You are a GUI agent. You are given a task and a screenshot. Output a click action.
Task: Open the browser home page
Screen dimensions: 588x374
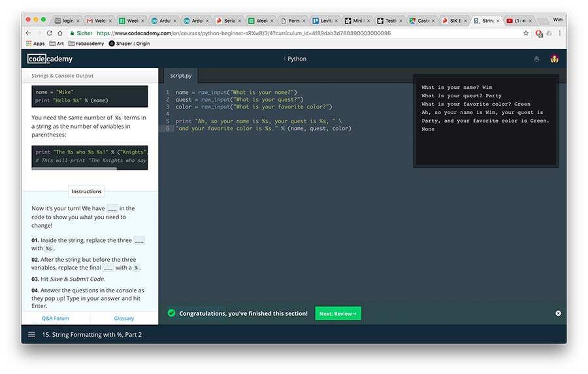coord(60,33)
